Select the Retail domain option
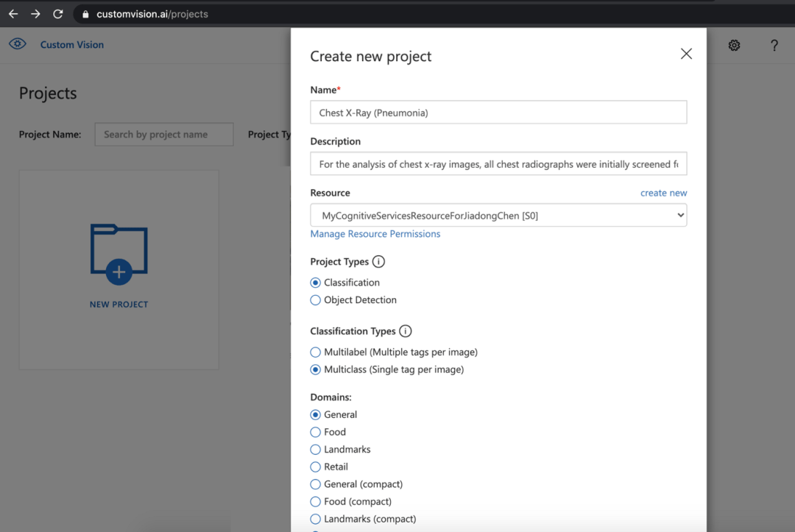This screenshot has width=795, height=532. 329,467
